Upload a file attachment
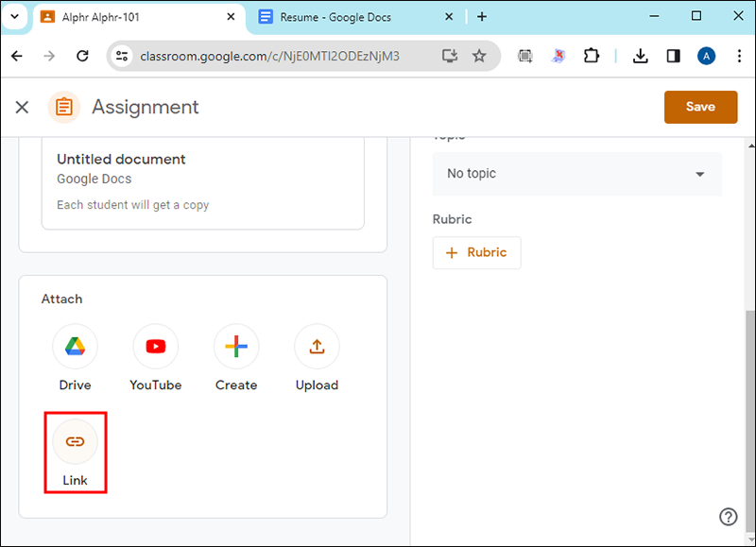 pyautogui.click(x=317, y=347)
